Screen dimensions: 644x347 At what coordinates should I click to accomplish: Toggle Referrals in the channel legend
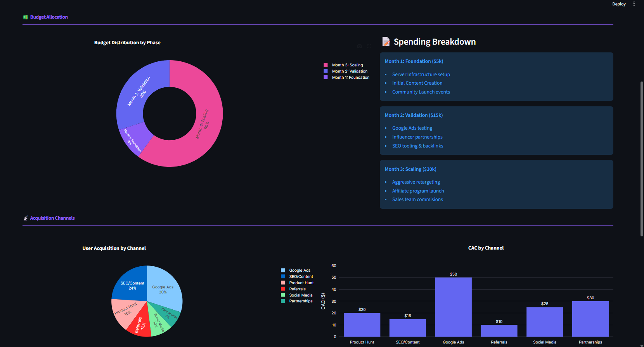pyautogui.click(x=297, y=289)
